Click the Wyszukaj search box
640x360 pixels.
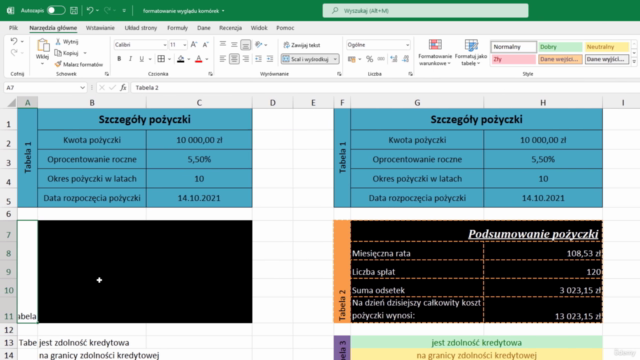[x=425, y=11]
